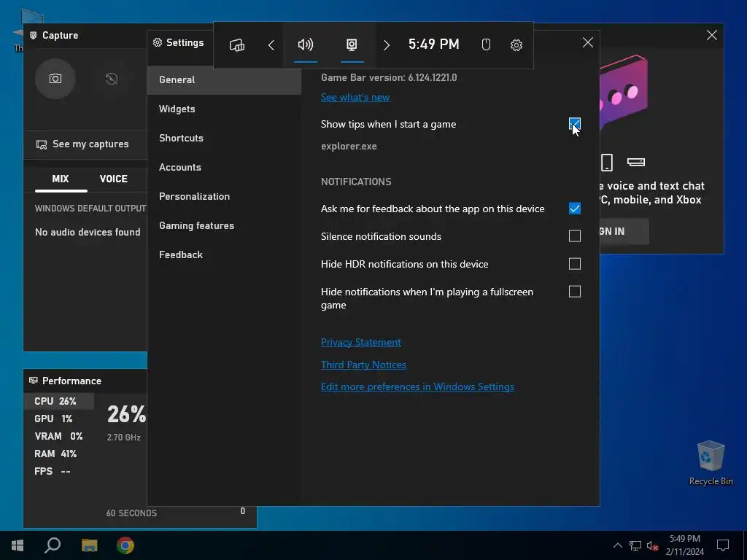This screenshot has height=560, width=747.
Task: Select General settings category
Action: [224, 80]
